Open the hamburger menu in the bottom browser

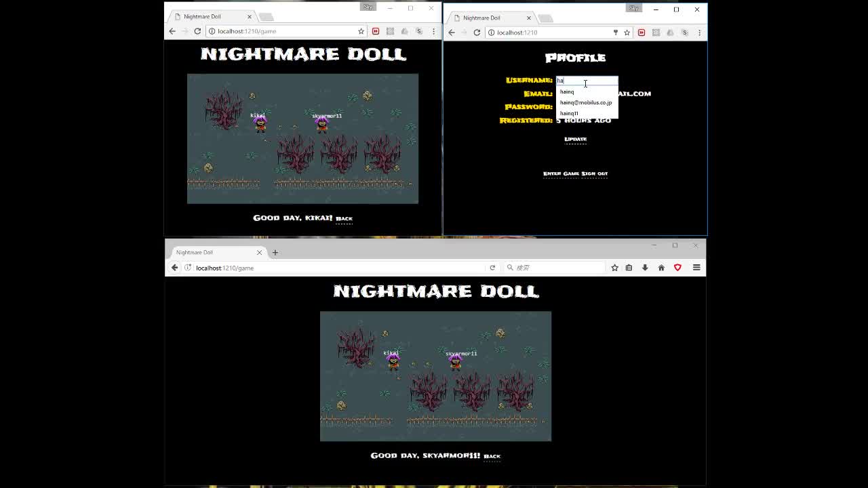696,267
